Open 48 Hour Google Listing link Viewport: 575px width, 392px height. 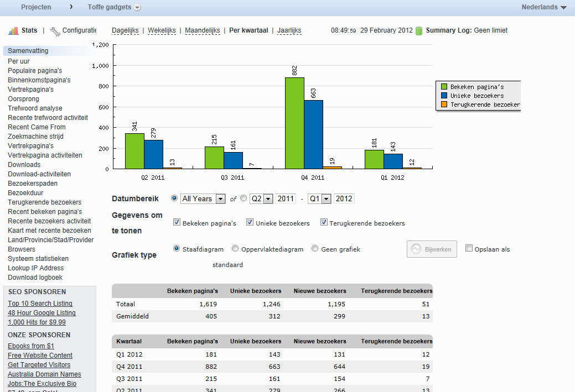tap(42, 313)
